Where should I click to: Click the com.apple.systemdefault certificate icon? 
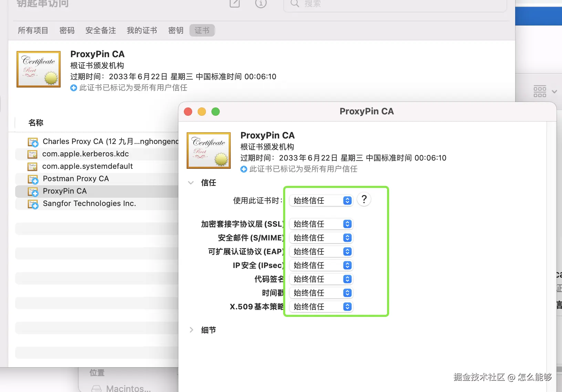(x=32, y=166)
